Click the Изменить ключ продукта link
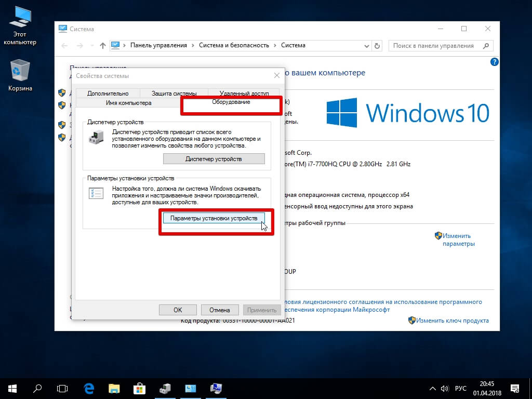This screenshot has width=532, height=399. (x=453, y=320)
